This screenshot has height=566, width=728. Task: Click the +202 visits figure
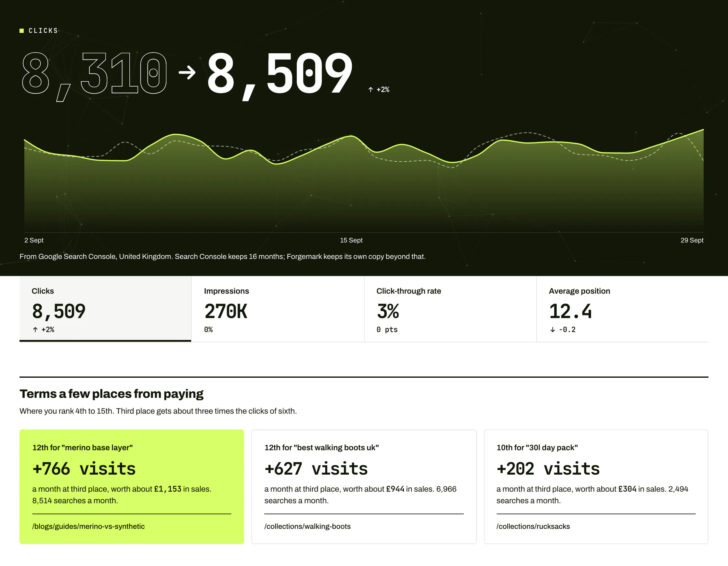click(548, 468)
